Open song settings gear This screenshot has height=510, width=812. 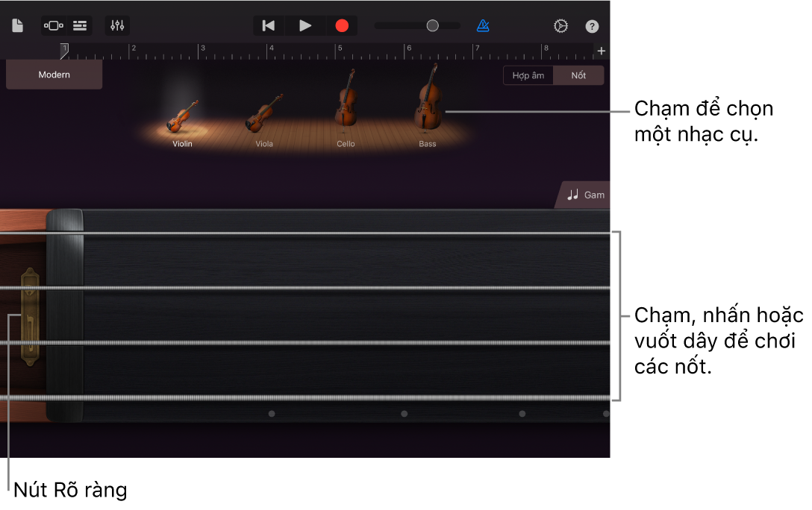pyautogui.click(x=560, y=26)
